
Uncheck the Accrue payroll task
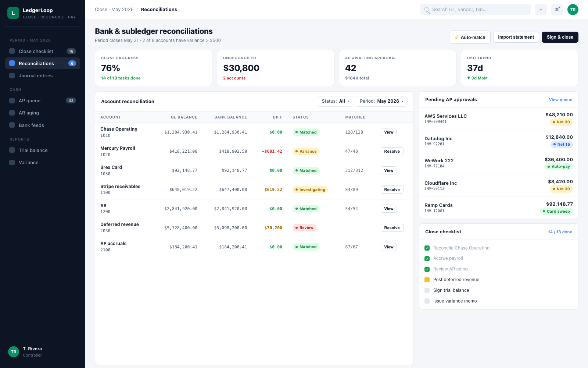coord(427,259)
